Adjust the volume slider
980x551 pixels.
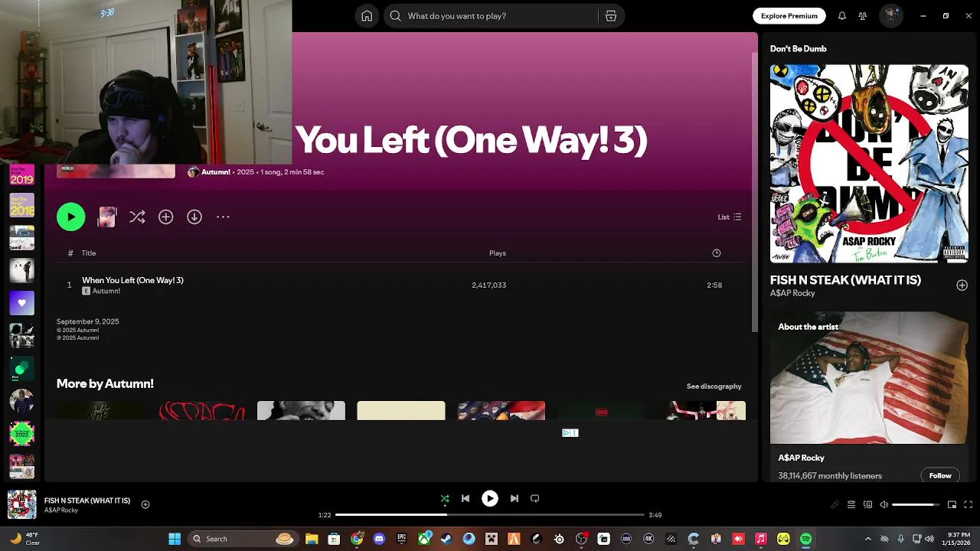916,504
